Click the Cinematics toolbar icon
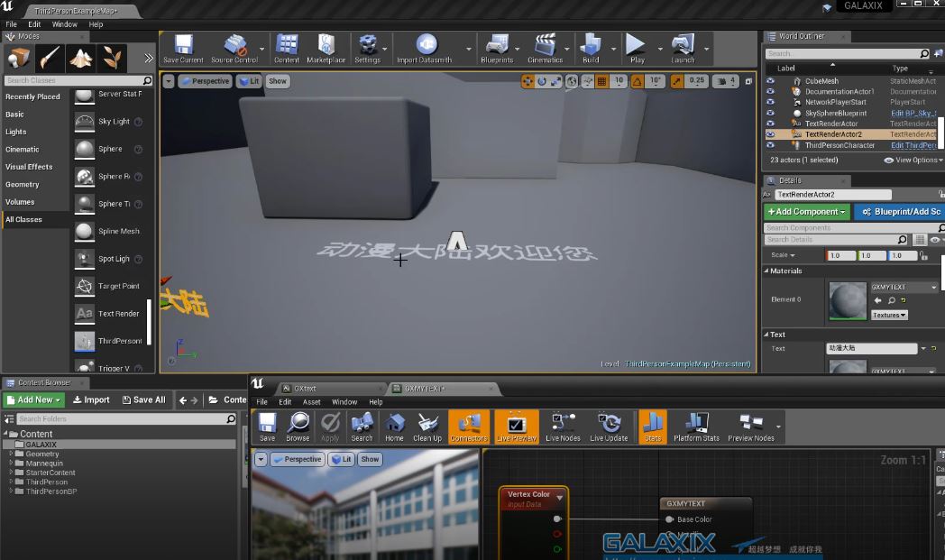945x560 pixels. click(545, 49)
